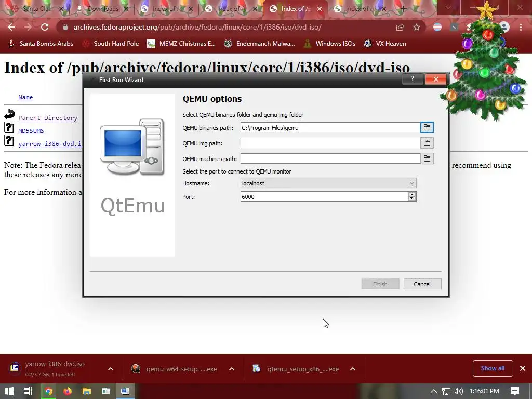
Task: Open the Windows Start menu
Action: pos(9,391)
